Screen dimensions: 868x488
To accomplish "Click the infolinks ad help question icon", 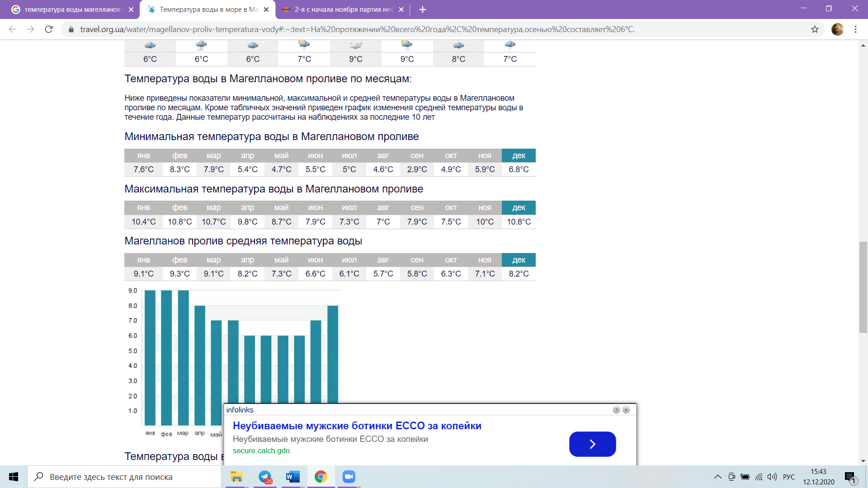I will click(x=616, y=410).
